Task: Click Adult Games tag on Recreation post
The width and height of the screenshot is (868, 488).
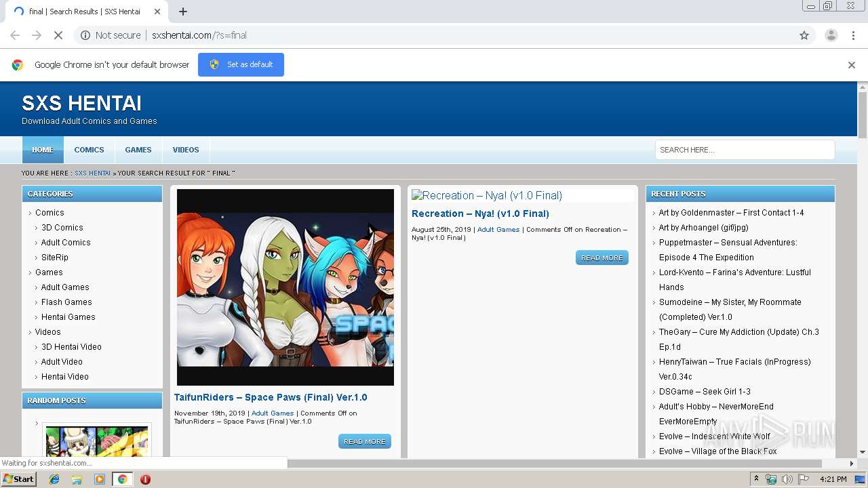Action: pos(498,230)
